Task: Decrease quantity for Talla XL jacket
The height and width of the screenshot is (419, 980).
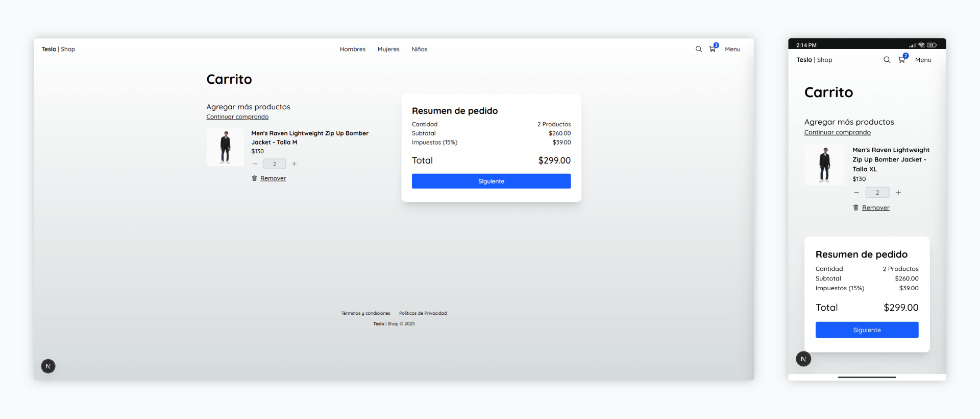Action: click(856, 193)
